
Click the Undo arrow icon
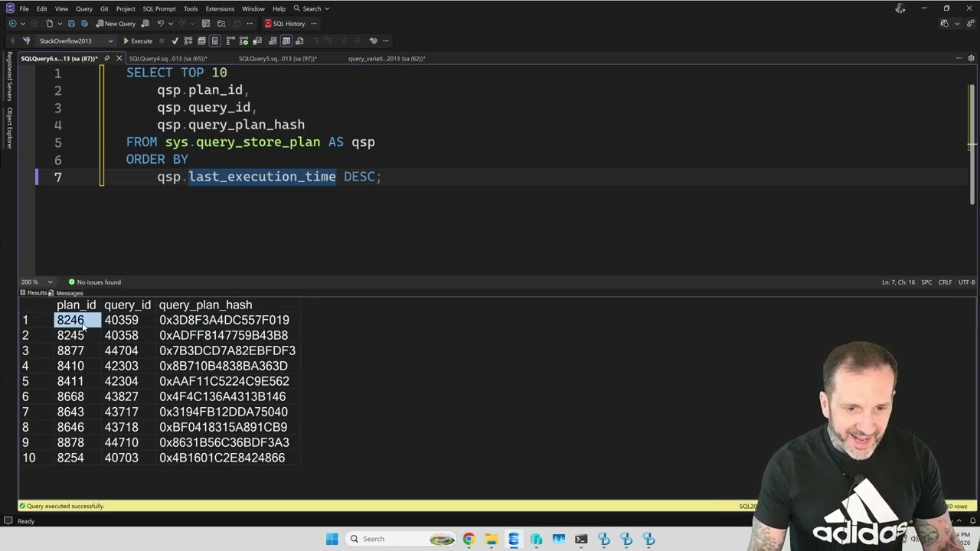click(160, 24)
